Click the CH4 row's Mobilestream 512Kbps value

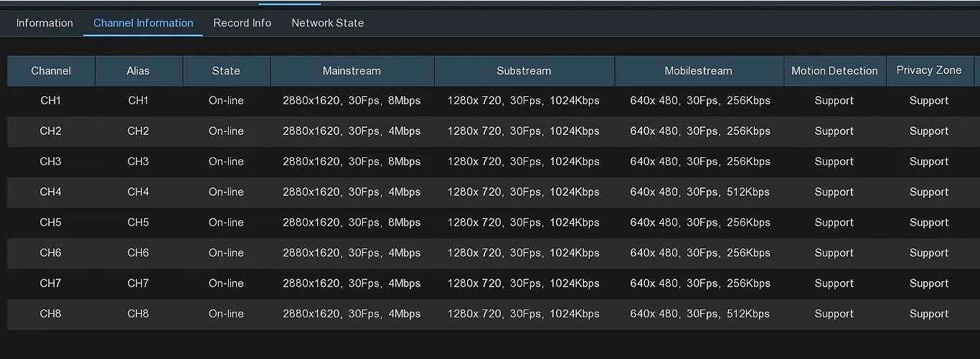699,192
